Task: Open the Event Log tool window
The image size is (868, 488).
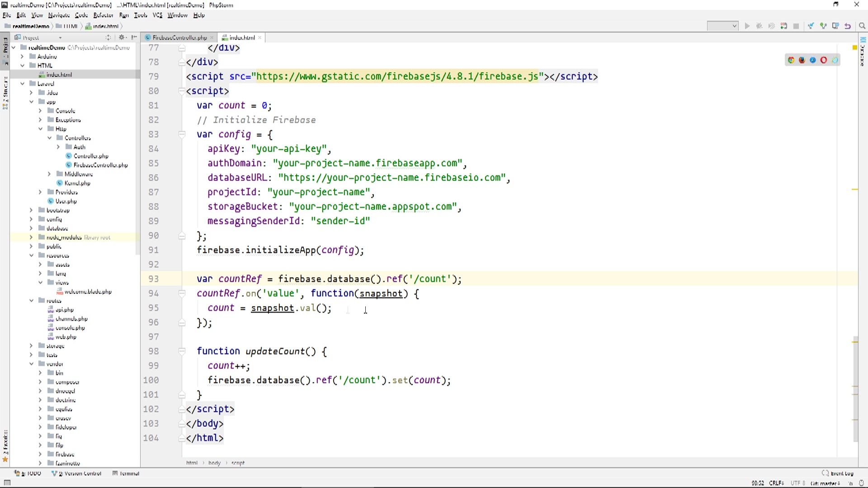Action: click(837, 473)
